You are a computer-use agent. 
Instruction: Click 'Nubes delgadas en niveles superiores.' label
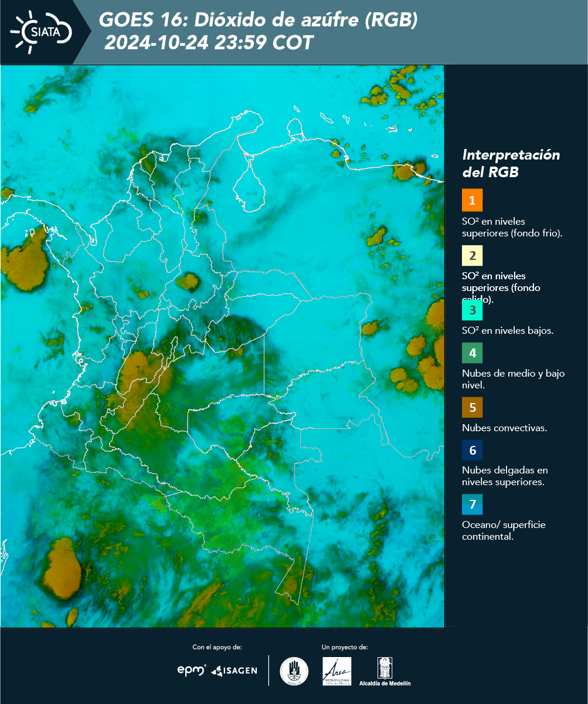point(505,476)
